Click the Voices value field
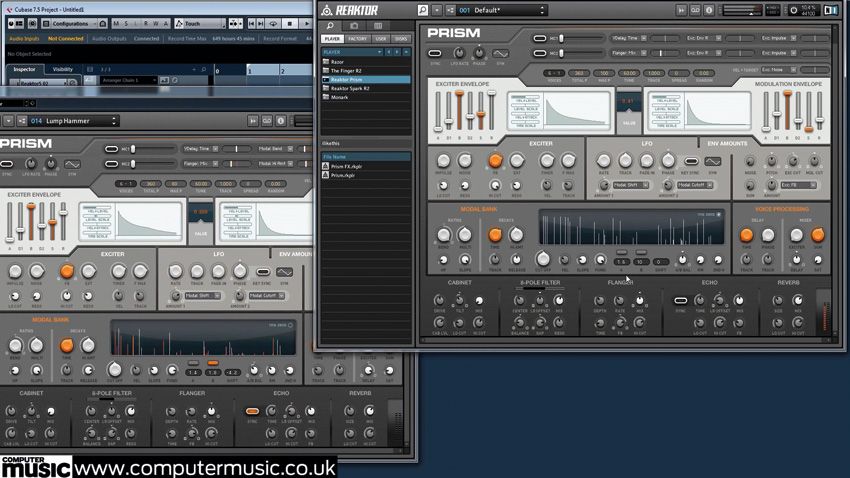Screen dimensions: 850x478 tap(554, 73)
